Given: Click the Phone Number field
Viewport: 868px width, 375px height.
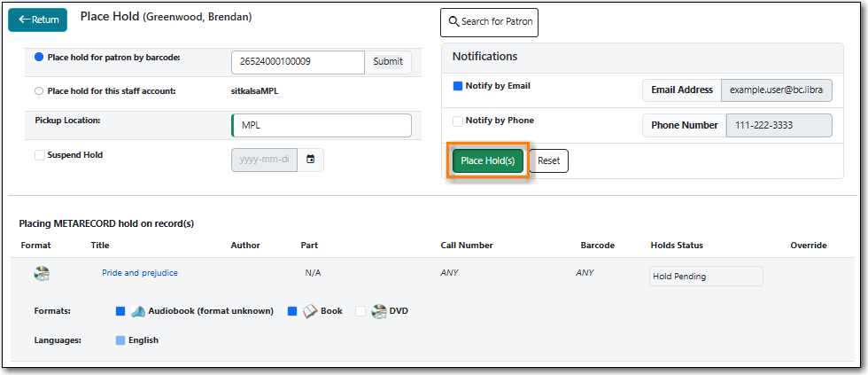Looking at the screenshot, I should click(x=779, y=125).
